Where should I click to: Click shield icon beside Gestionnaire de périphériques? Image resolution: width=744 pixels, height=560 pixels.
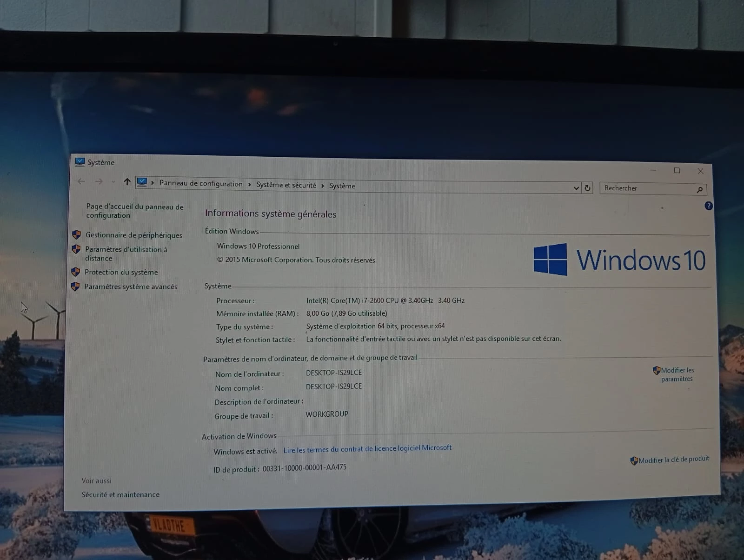pyautogui.click(x=77, y=234)
